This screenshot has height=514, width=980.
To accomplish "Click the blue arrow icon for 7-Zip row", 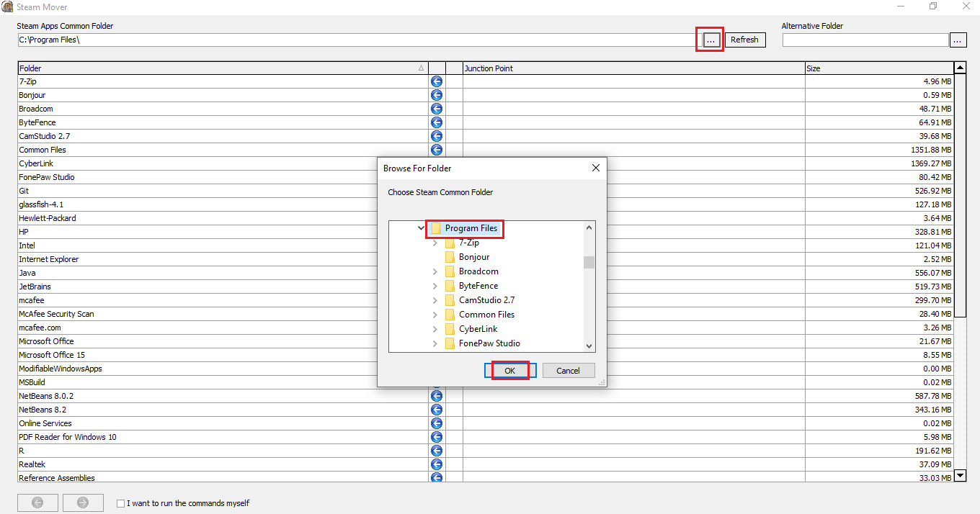I will point(437,81).
